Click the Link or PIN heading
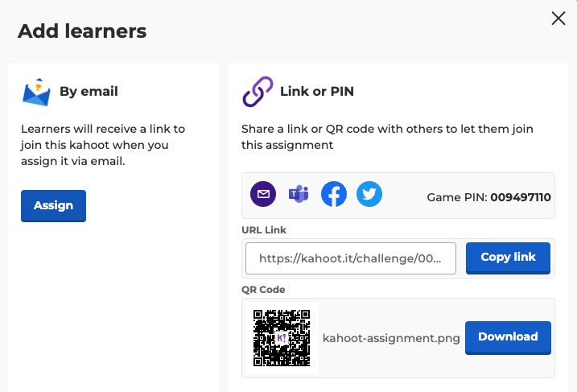 click(x=317, y=91)
